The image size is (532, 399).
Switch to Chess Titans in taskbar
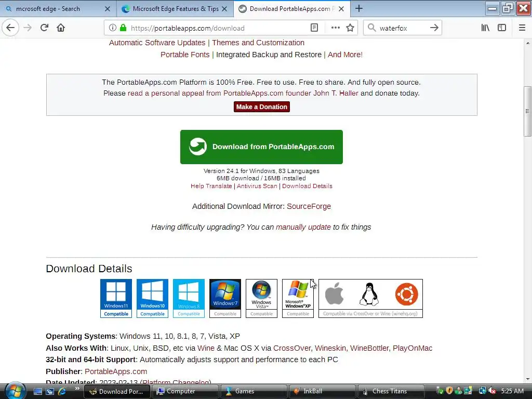click(391, 391)
